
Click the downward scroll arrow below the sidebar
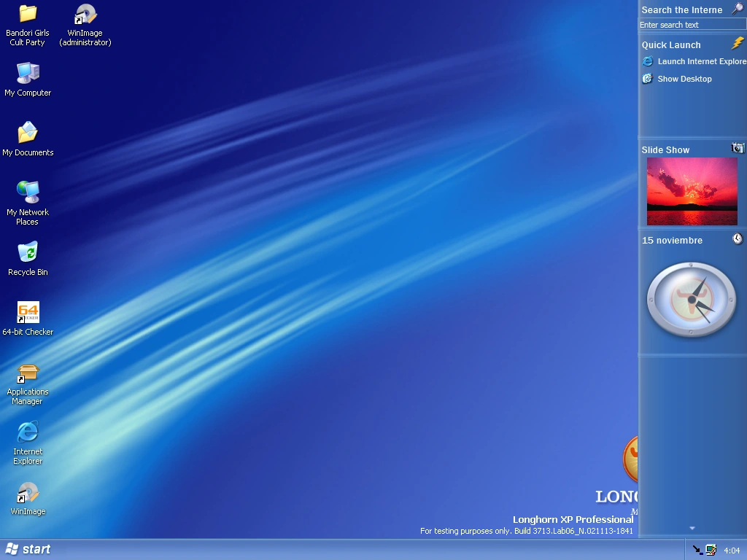692,527
